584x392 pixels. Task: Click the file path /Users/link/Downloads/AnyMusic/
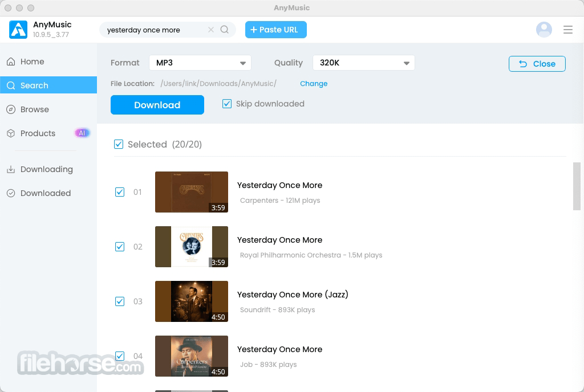pos(218,84)
